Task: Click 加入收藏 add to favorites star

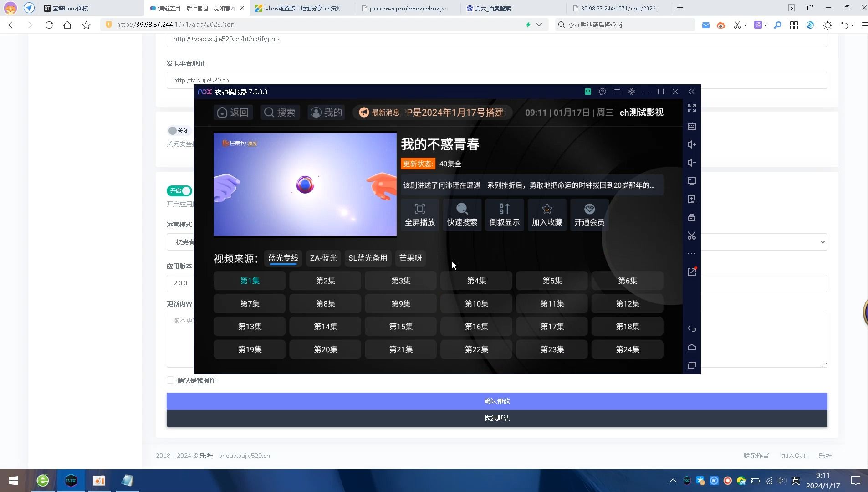Action: pyautogui.click(x=547, y=215)
